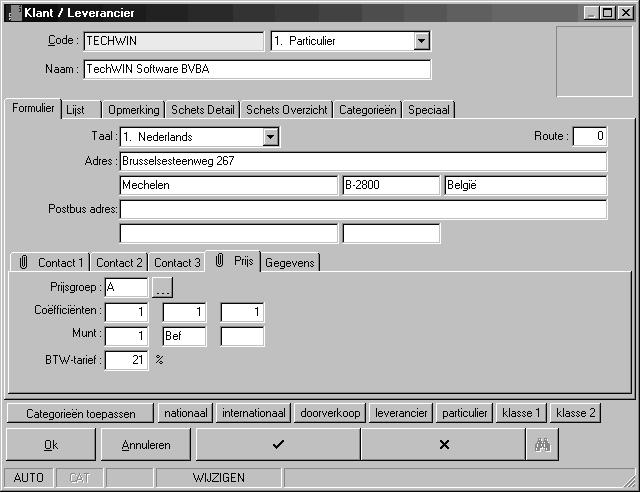Click the BTW-tarief field with 21
640x493 pixels.
[x=127, y=360]
